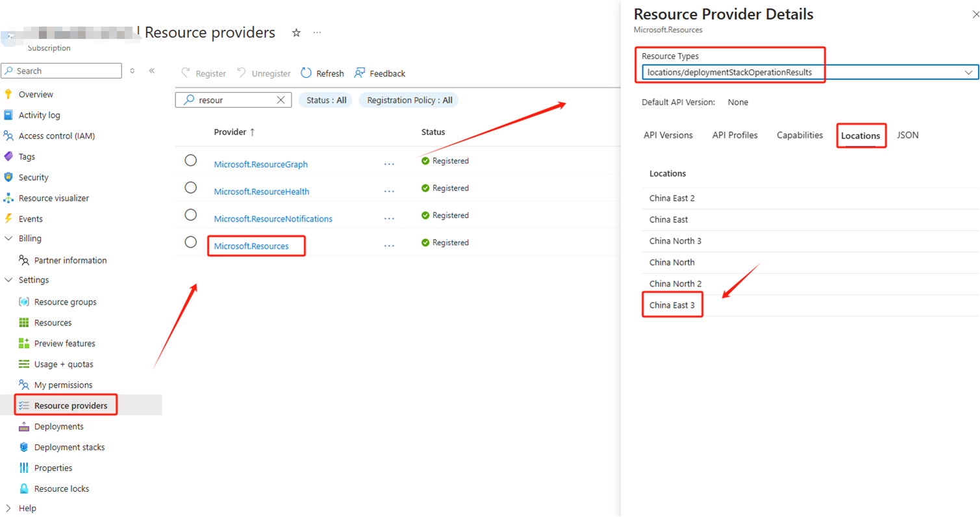Open the Microsoft.Resources link

tap(251, 246)
